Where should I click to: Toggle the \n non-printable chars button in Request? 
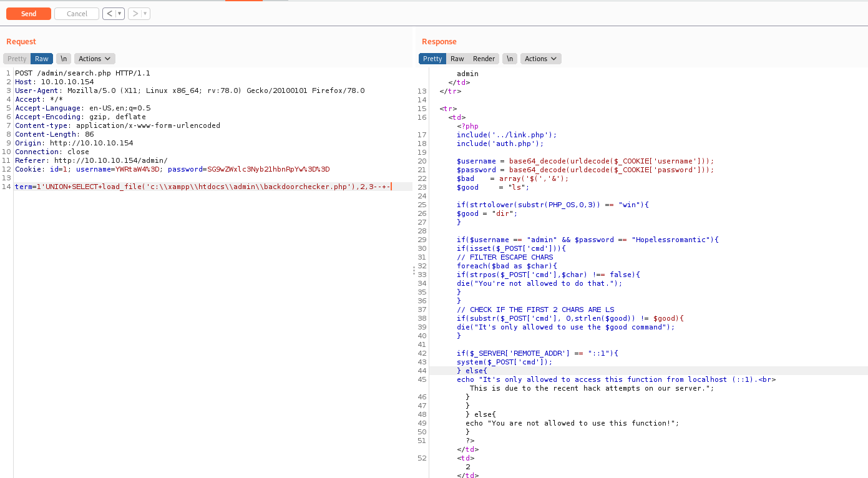pyautogui.click(x=64, y=59)
